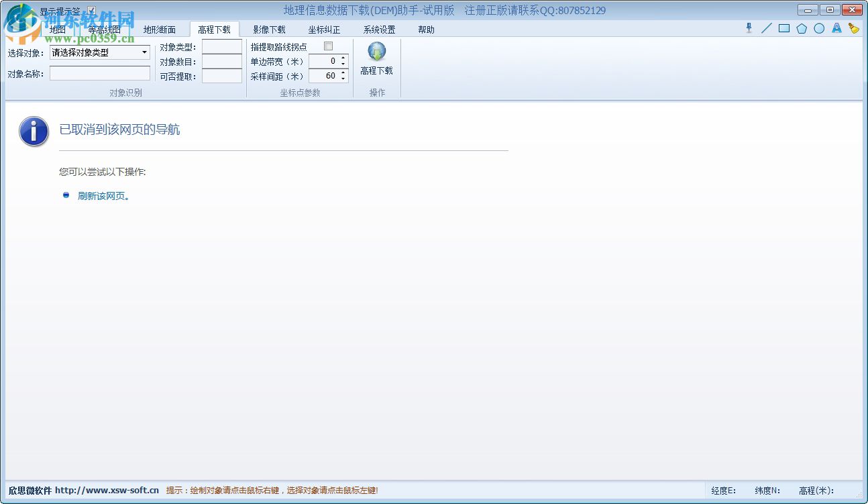The image size is (868, 504).
Task: Click the info icon on the error page
Action: tap(33, 132)
